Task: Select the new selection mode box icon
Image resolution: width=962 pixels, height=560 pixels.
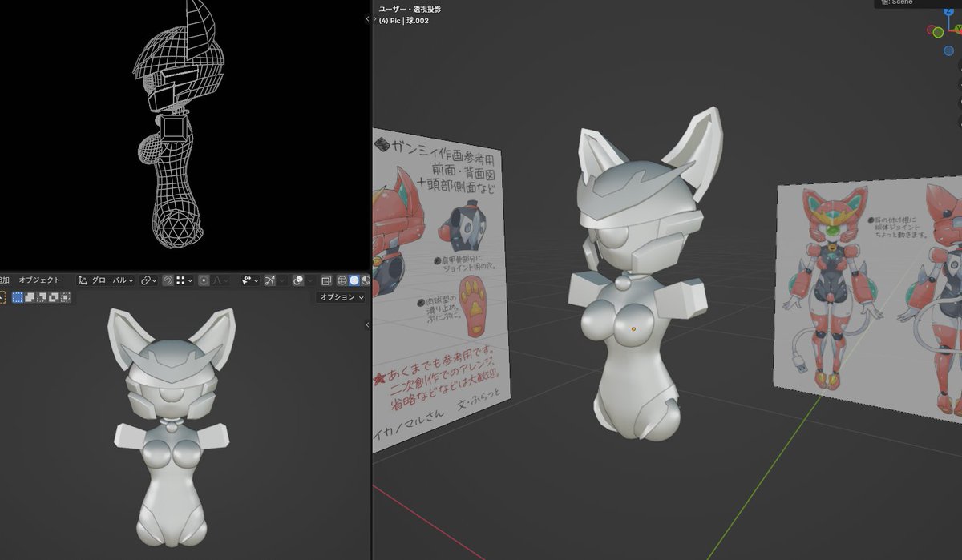Action: 18,297
